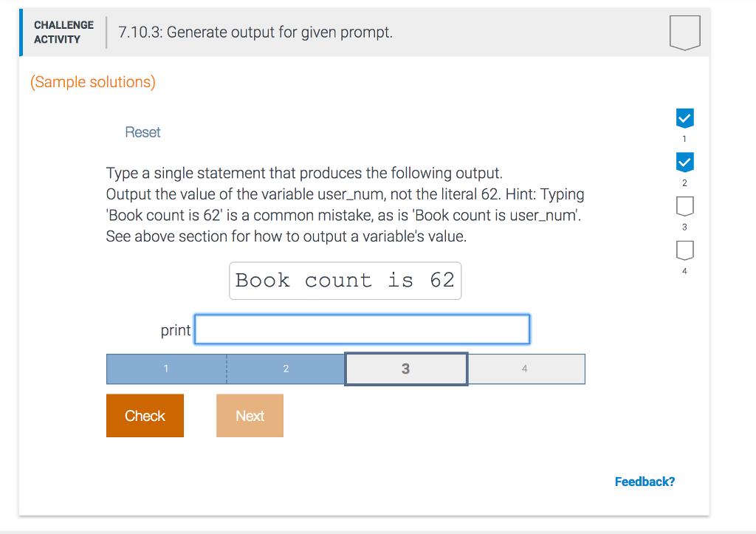Click the bookmark ribbon icon top right
The height and width of the screenshot is (534, 756).
684,32
